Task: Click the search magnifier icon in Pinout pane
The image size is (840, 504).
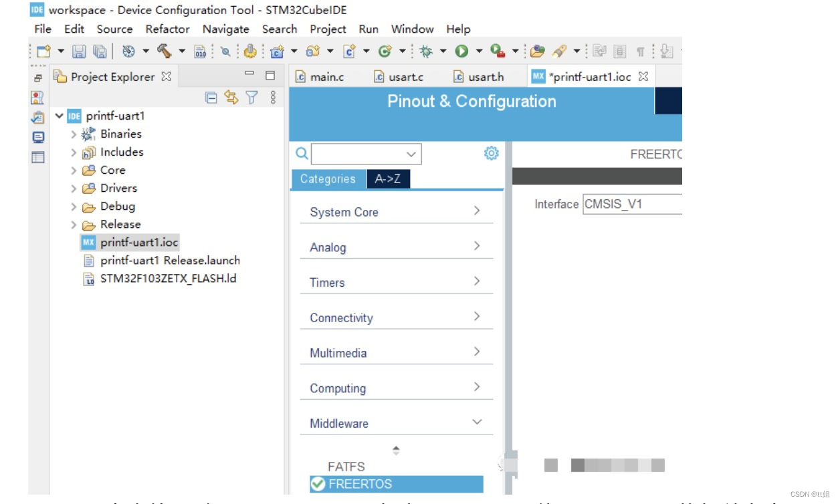Action: 302,153
